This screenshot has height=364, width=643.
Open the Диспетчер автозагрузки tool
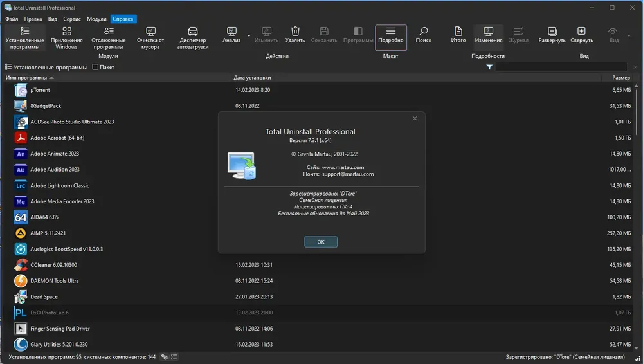[193, 38]
